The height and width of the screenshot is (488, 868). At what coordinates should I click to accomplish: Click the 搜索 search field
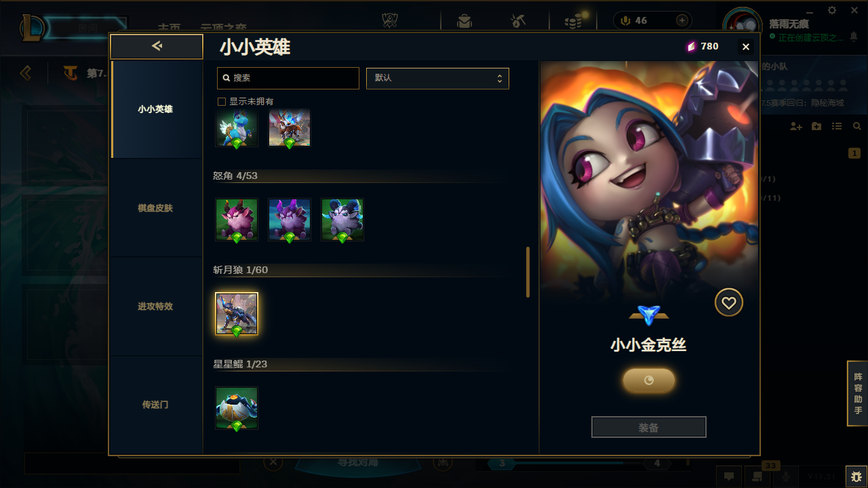coord(288,78)
